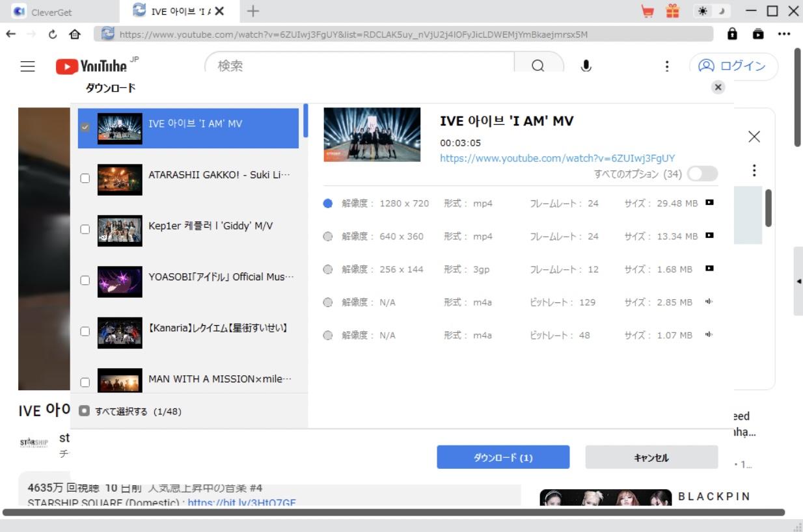Check the Kep1er 'Giddy' M/V checkbox
The width and height of the screenshot is (803, 532).
point(85,229)
